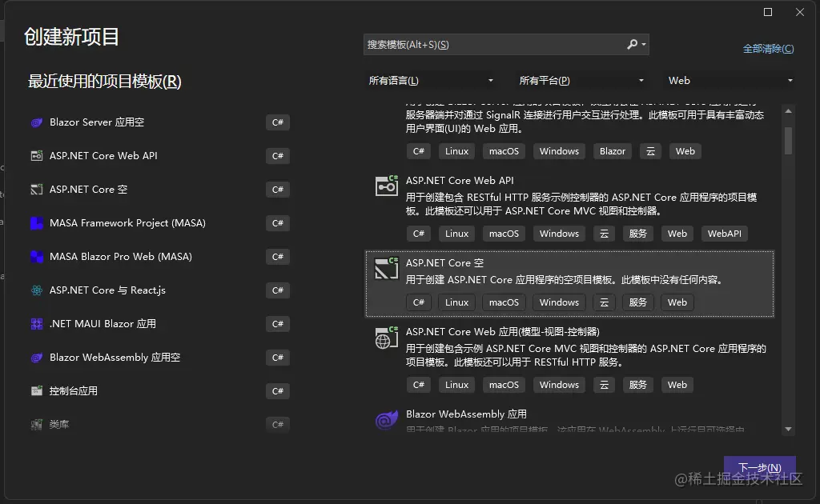The height and width of the screenshot is (504, 820).
Task: Click the search magnifier icon
Action: tap(633, 44)
